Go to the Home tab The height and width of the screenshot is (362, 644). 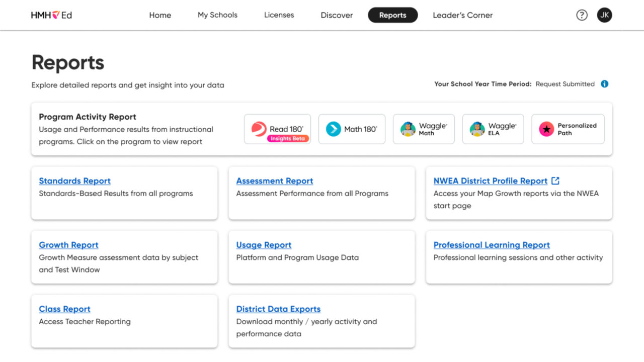point(160,15)
